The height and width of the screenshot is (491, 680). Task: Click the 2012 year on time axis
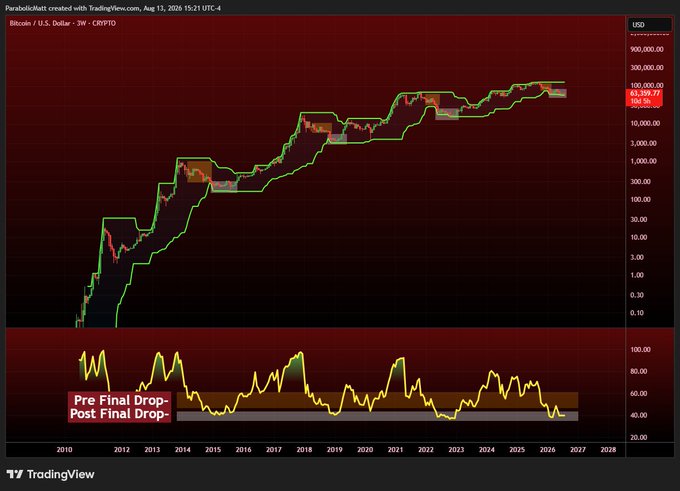tap(122, 449)
